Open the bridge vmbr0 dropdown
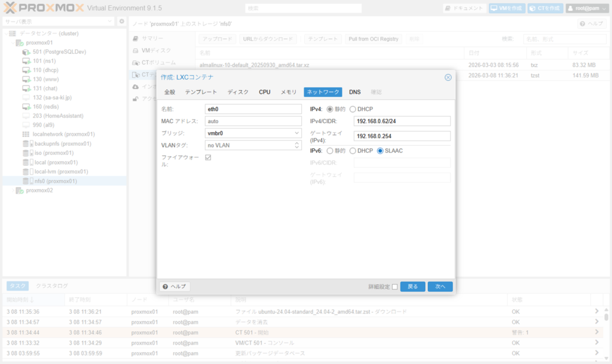The width and height of the screenshot is (612, 364). 297,133
